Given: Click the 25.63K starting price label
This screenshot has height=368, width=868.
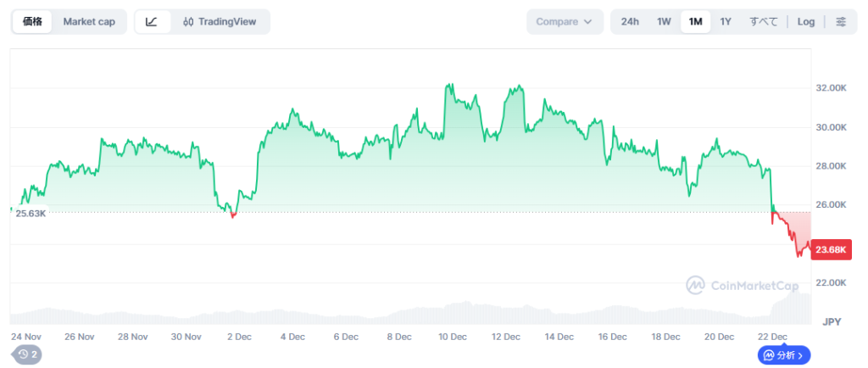Looking at the screenshot, I should point(31,214).
